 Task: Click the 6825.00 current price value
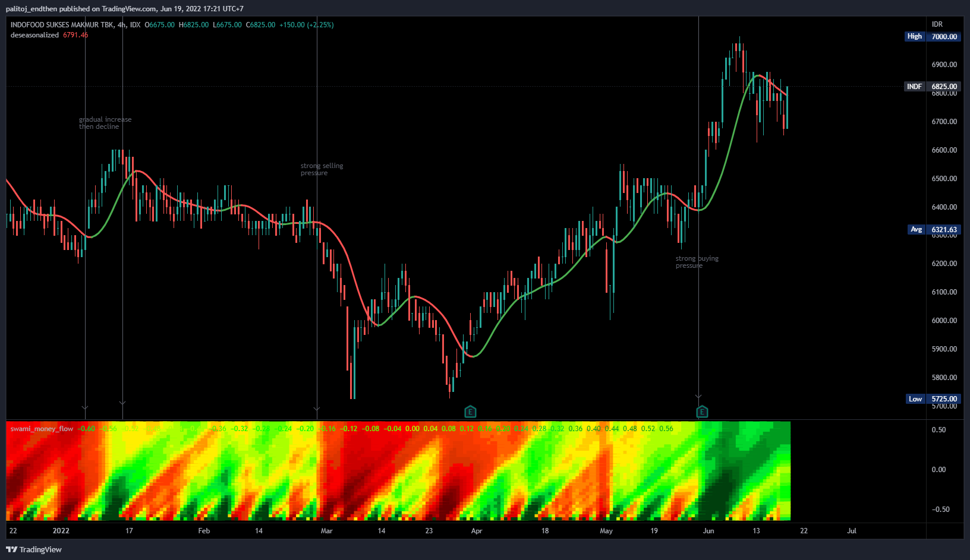(944, 87)
